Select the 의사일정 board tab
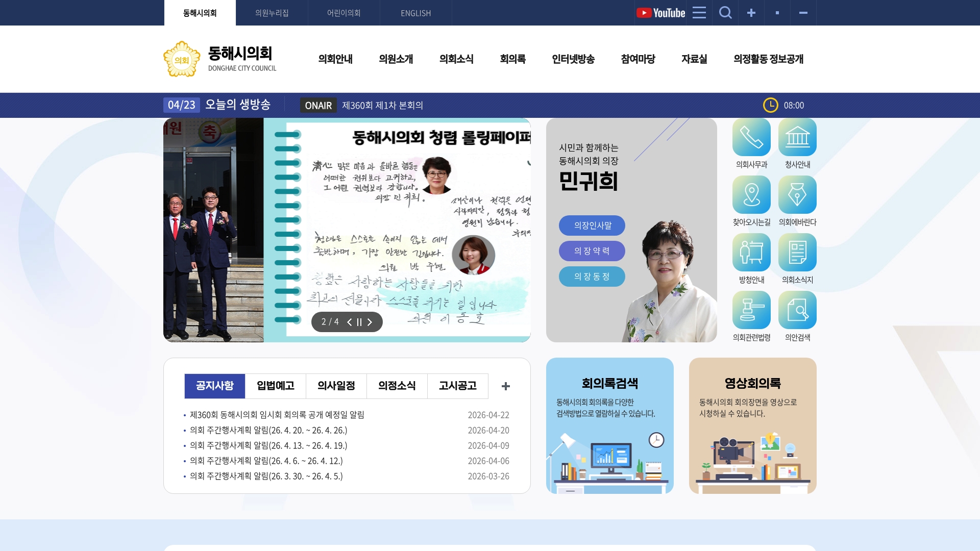This screenshot has width=980, height=551. (x=336, y=386)
